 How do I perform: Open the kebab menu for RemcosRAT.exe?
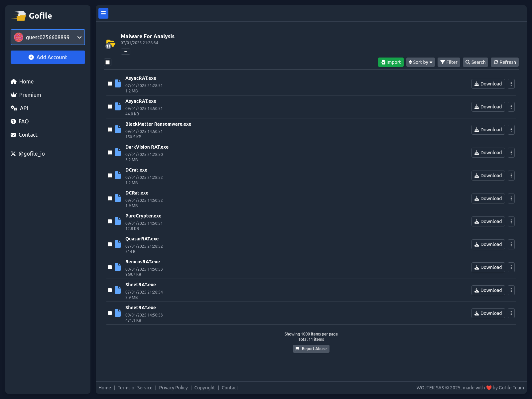[511, 267]
